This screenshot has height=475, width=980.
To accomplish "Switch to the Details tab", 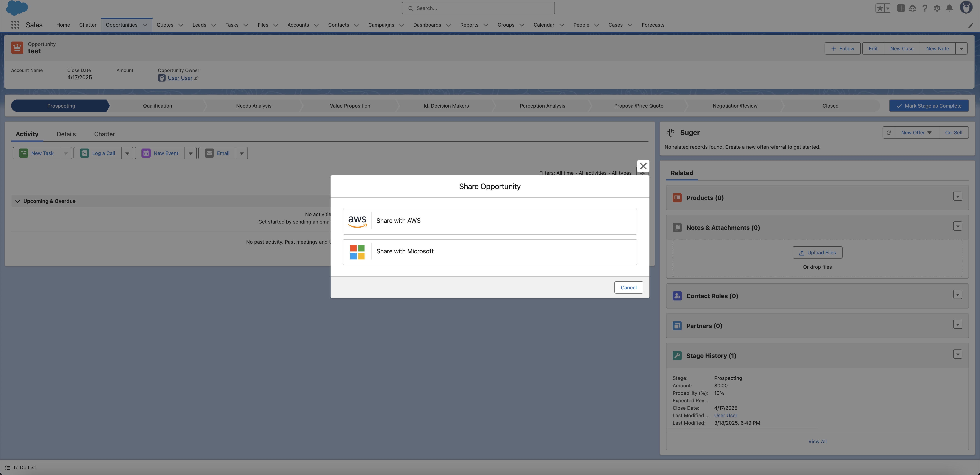I will tap(66, 134).
